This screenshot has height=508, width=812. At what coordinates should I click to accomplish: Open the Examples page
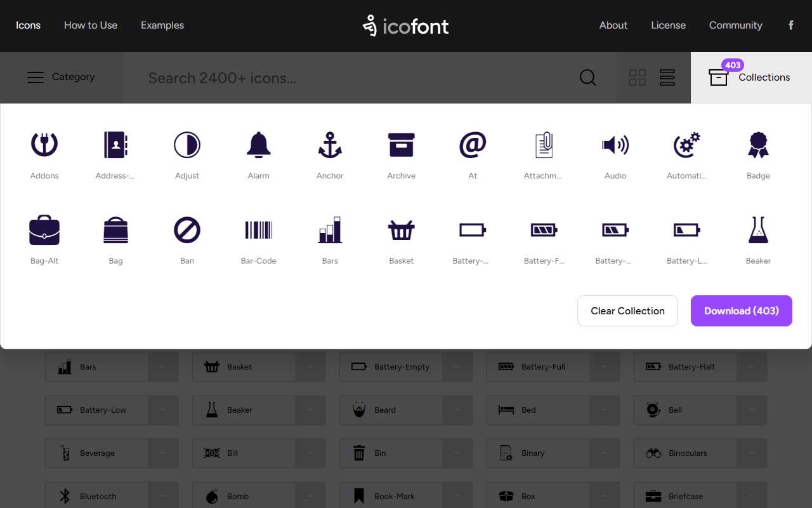click(162, 25)
